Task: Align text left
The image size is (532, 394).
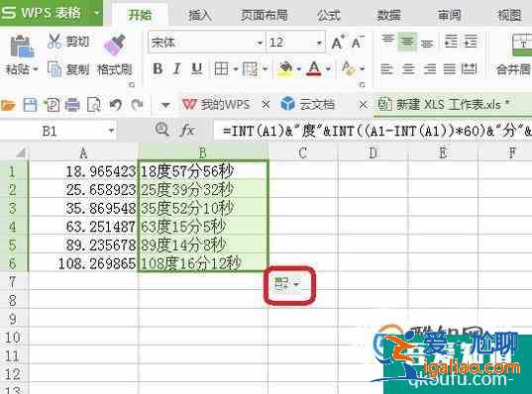Action: 386,69
